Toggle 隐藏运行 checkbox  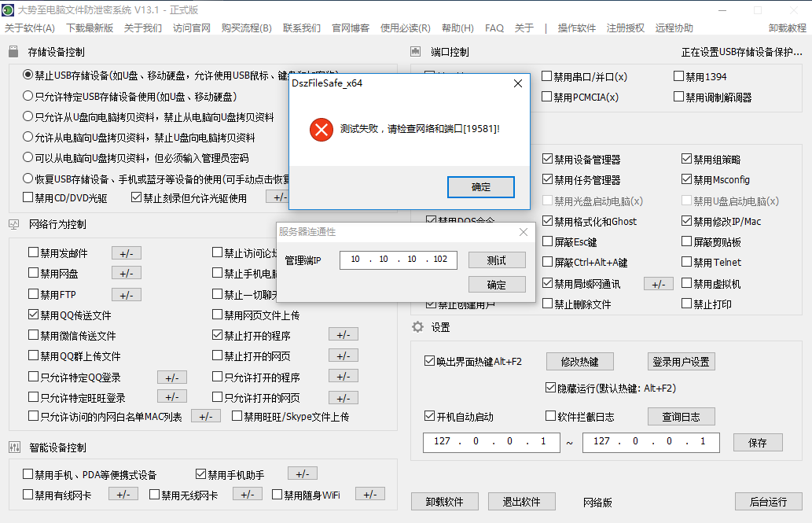(550, 388)
